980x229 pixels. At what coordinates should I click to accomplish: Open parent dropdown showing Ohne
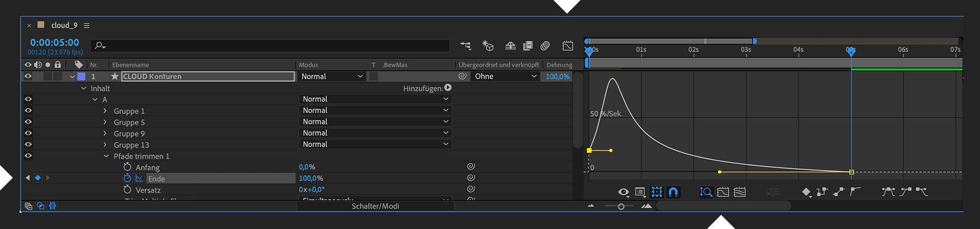click(x=505, y=76)
